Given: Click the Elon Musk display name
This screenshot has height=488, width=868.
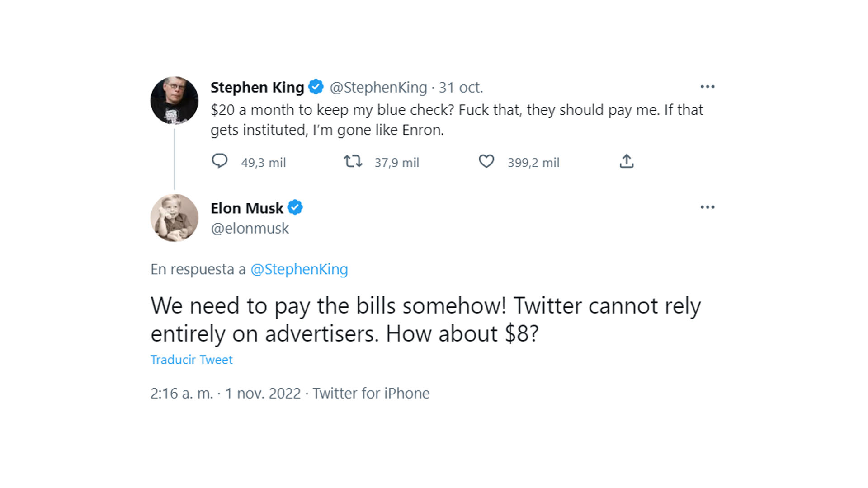Looking at the screenshot, I should point(247,208).
